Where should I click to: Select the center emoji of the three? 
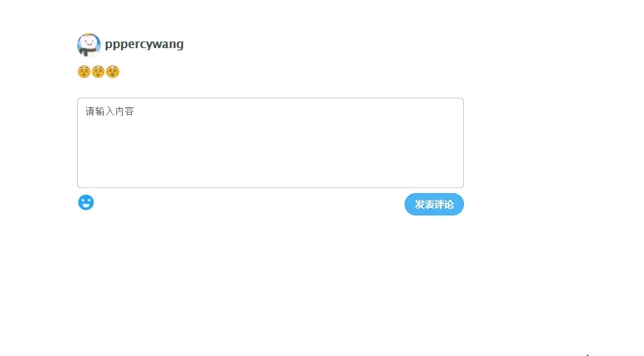click(x=98, y=72)
